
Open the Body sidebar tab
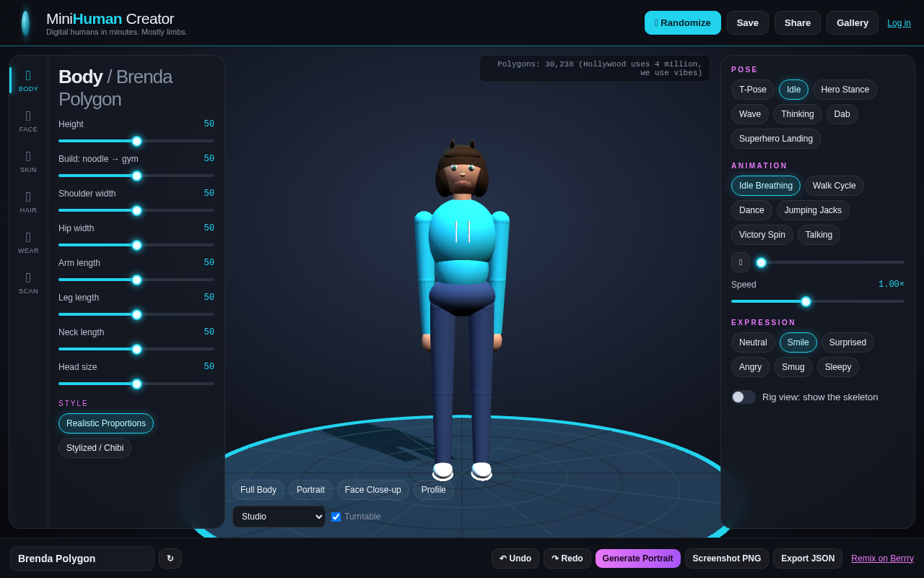point(28,80)
